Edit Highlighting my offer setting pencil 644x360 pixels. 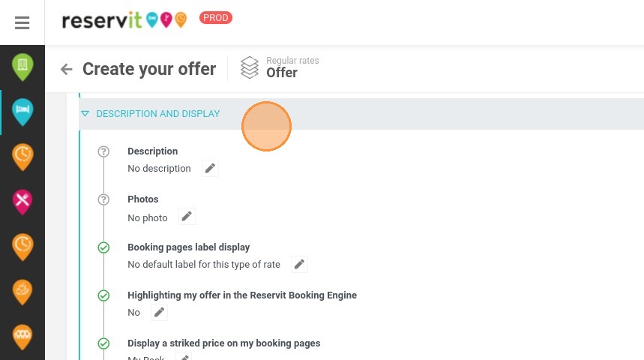159,312
